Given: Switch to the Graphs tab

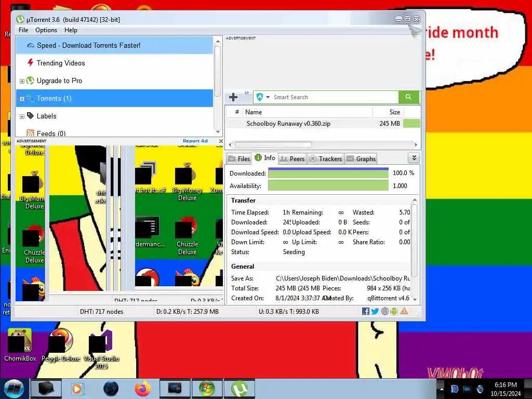Looking at the screenshot, I should [361, 159].
